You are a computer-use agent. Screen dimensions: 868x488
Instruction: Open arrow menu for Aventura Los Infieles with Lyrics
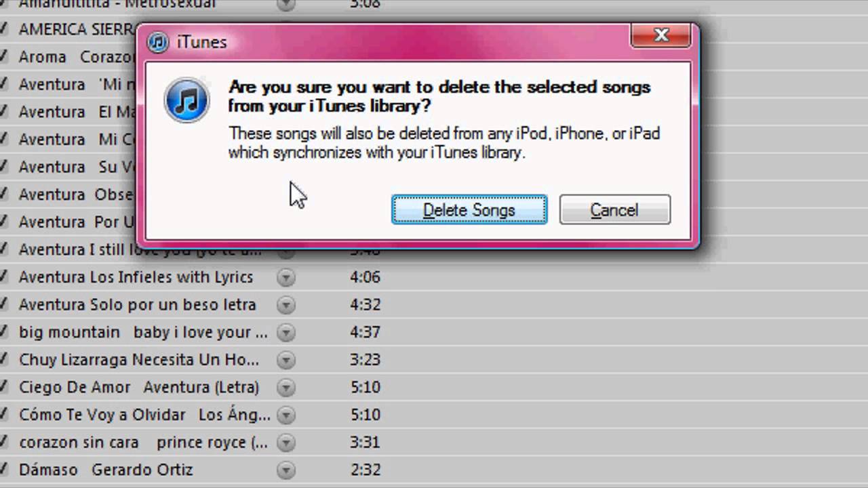(x=286, y=277)
